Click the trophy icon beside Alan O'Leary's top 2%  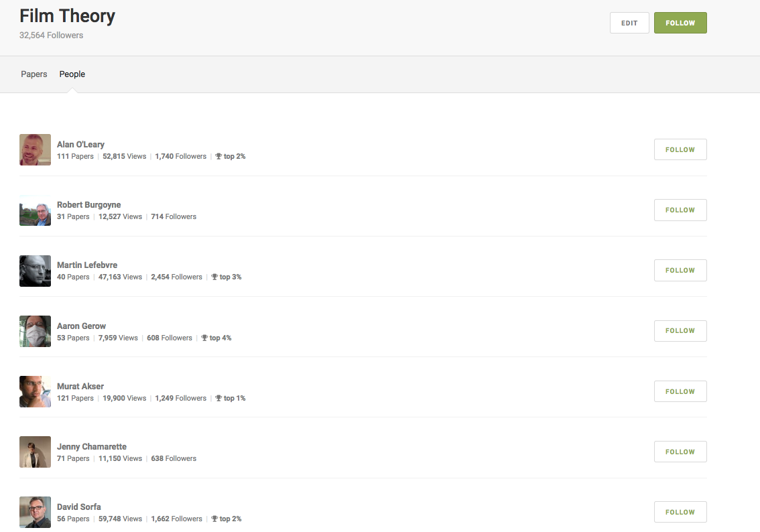pyautogui.click(x=218, y=156)
